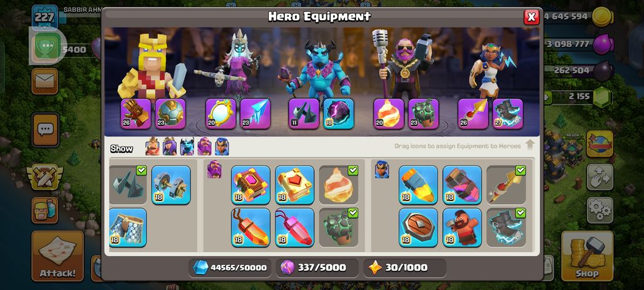Toggle the checked spiky dark horns equipment
Image resolution: width=644 pixels, height=290 pixels.
point(128,185)
